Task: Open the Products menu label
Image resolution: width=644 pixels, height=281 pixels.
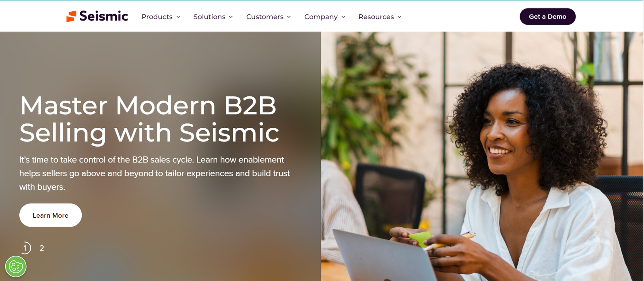Action: click(157, 17)
